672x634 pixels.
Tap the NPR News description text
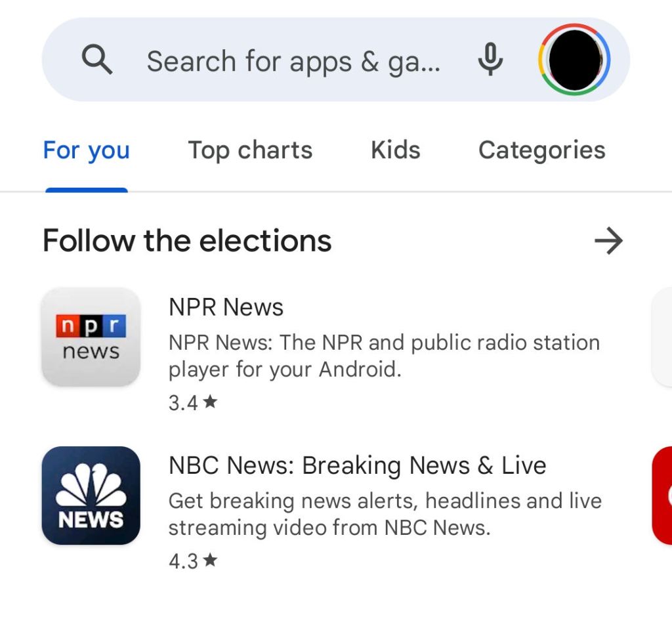[x=384, y=356]
